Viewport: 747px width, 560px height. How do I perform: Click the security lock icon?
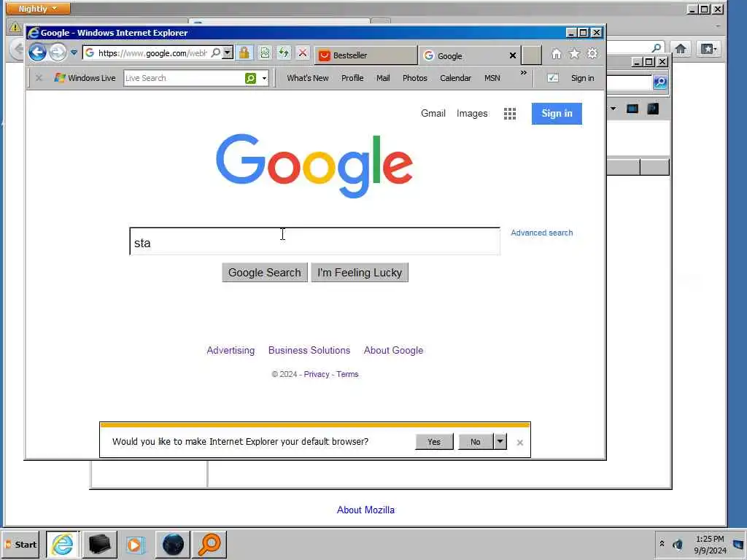(244, 52)
